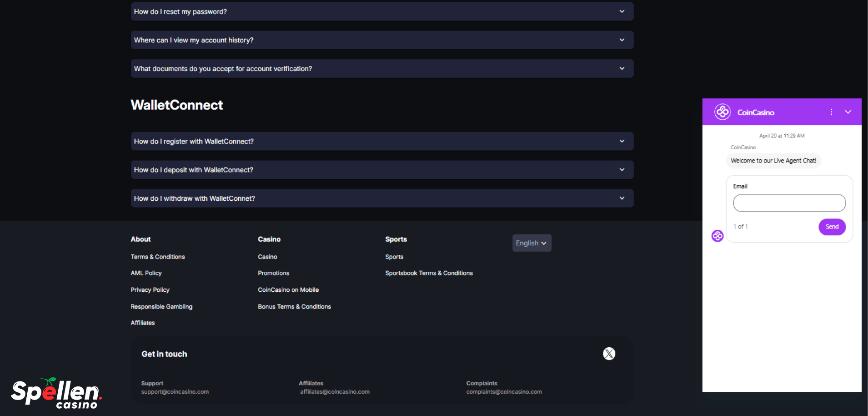This screenshot has width=868, height=416.
Task: Click the '1 of 1' step indicator in the chat
Action: point(740,227)
